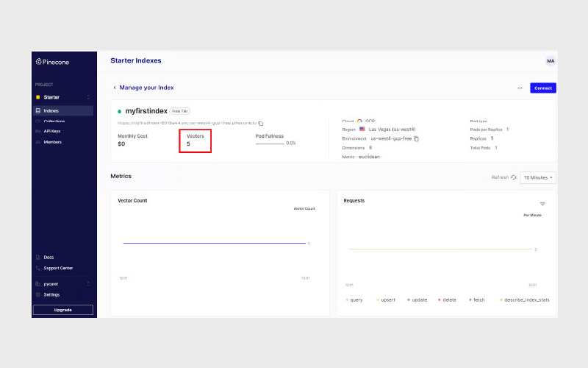Open Settings in sidebar
588x368 pixels.
coord(51,295)
